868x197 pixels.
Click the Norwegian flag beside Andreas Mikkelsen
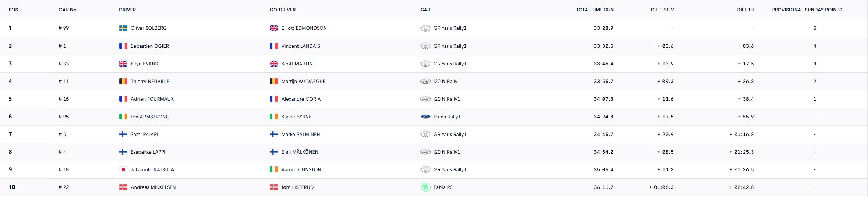pyautogui.click(x=123, y=187)
